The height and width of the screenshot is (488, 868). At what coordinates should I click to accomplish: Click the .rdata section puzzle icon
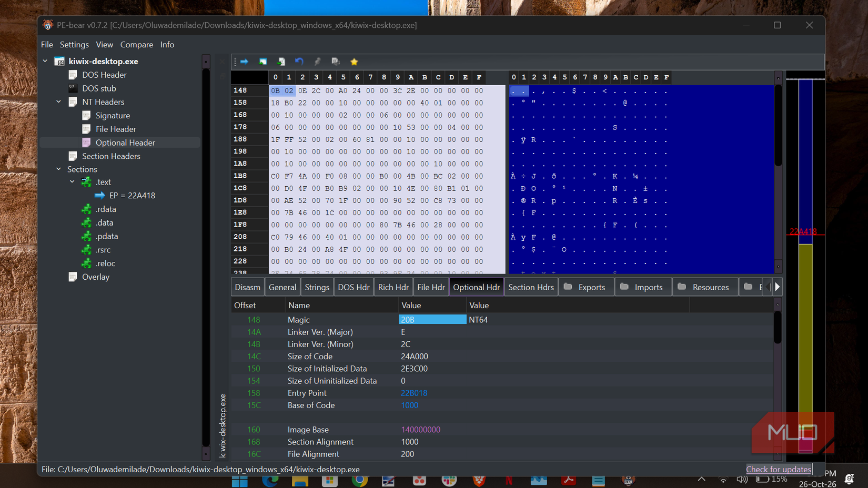(86, 209)
